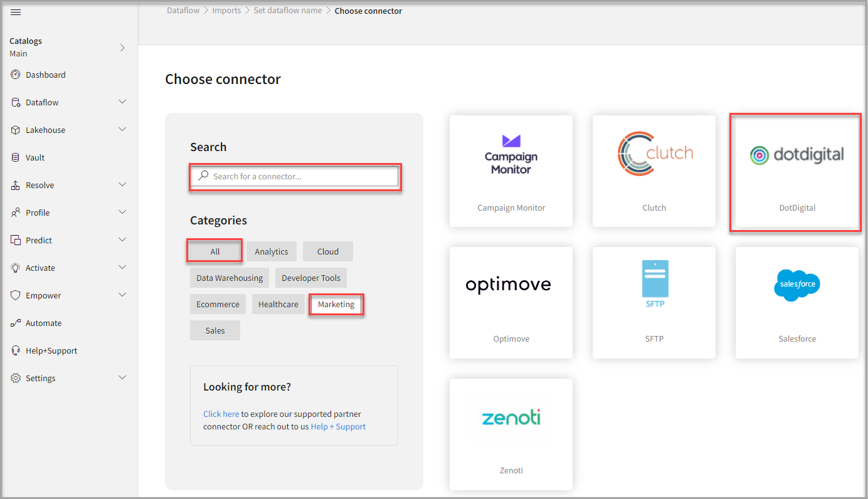Click the Dataflow sidebar icon
This screenshot has width=868, height=499.
tap(16, 102)
